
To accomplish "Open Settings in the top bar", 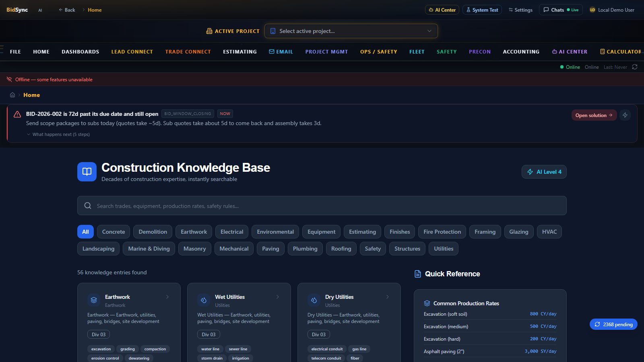I will (520, 10).
